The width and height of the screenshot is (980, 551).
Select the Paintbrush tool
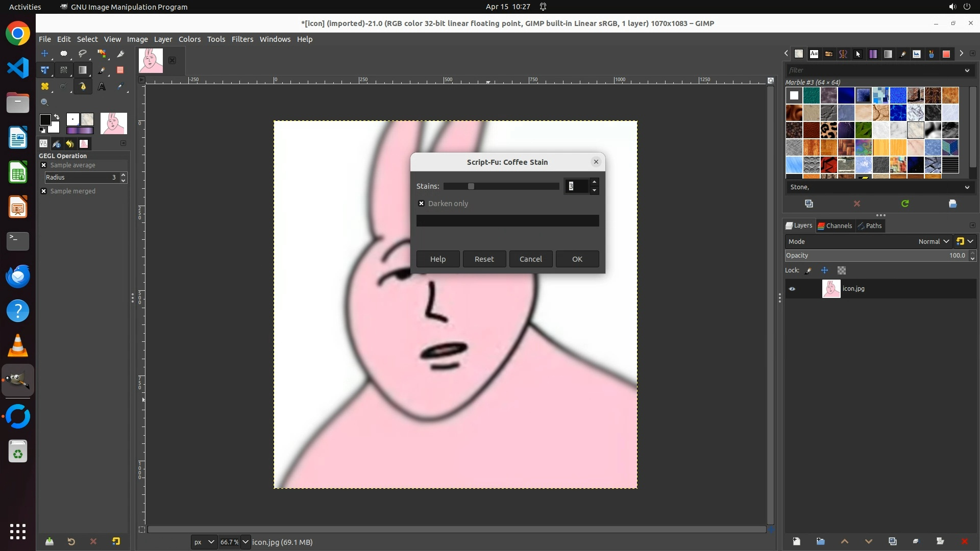pyautogui.click(x=102, y=70)
